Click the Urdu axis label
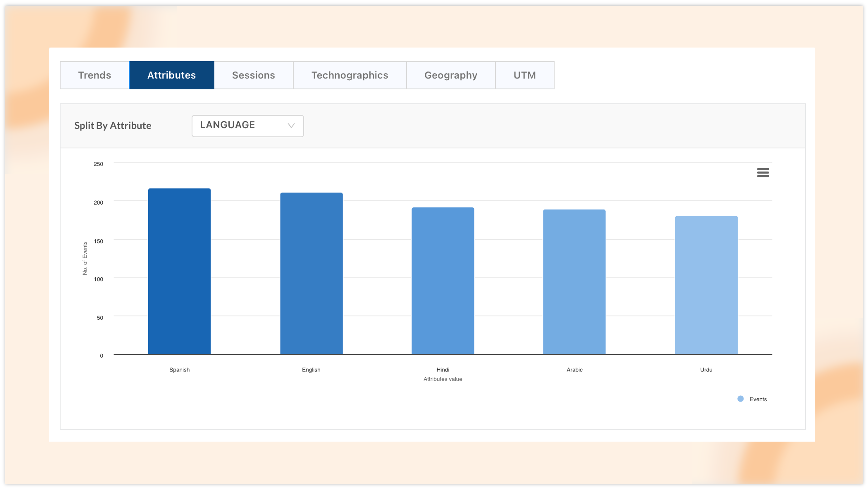This screenshot has height=489, width=868. (x=706, y=369)
